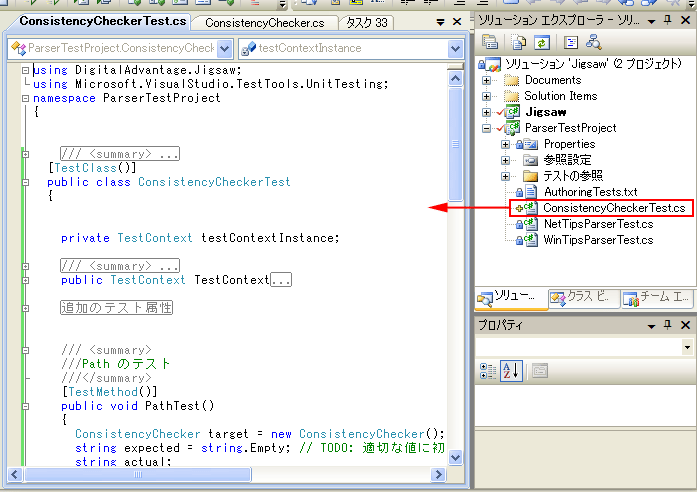Click the WinTipsParserTest.cs file icon
This screenshot has width=697, height=492.
coord(530,240)
